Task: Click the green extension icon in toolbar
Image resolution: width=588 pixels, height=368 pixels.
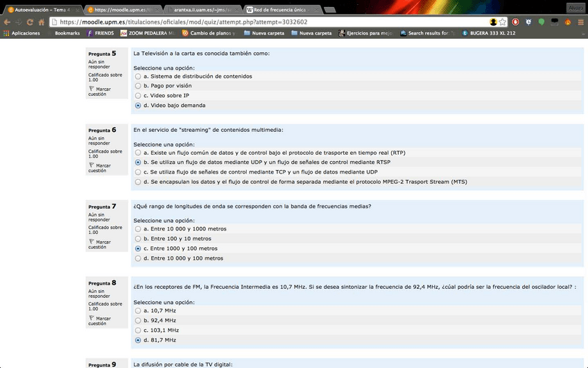Action: coord(541,22)
